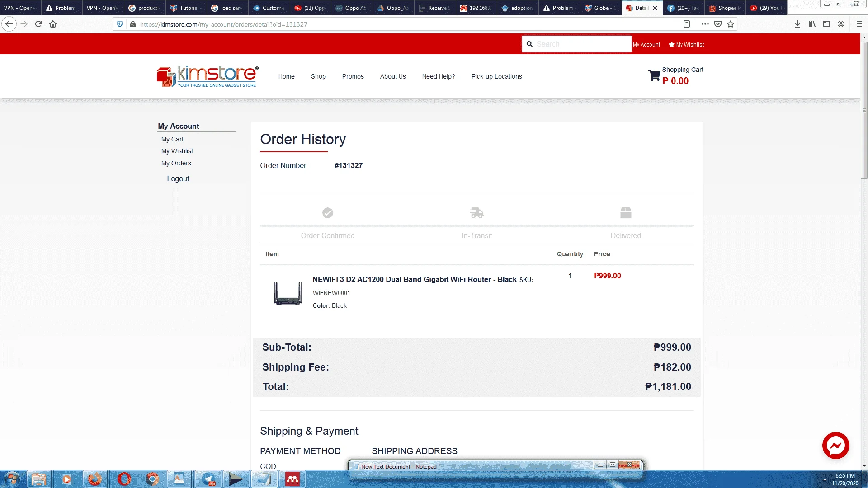The height and width of the screenshot is (488, 868).
Task: Open page actions three-dot menu
Action: tap(705, 24)
